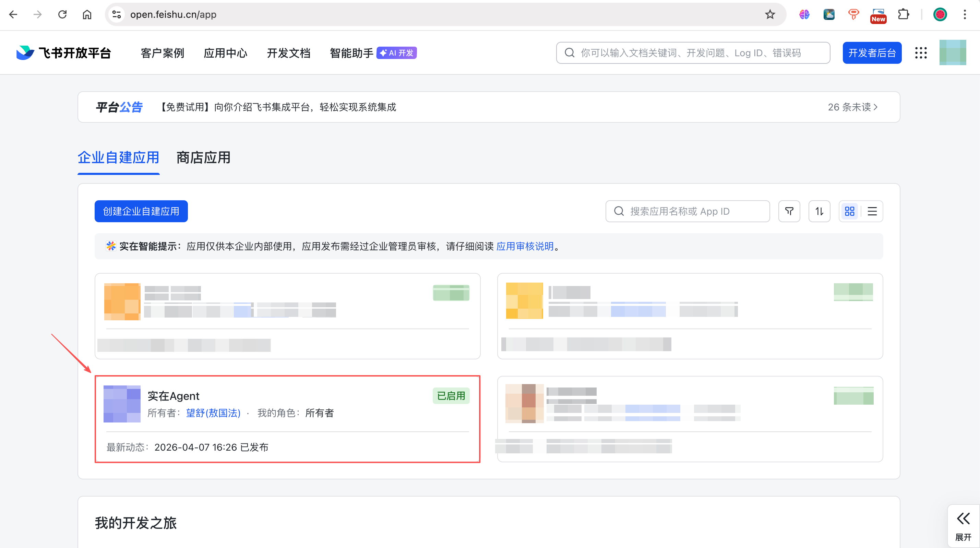Open the user account avatar

pyautogui.click(x=953, y=52)
